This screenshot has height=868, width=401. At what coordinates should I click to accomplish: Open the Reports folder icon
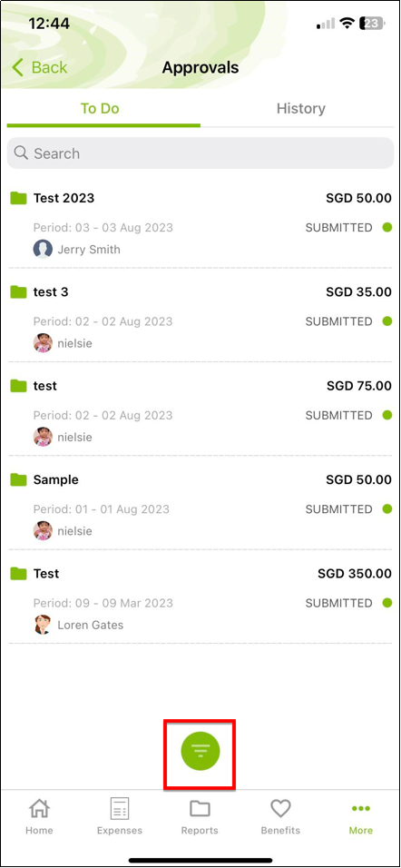pos(200,809)
